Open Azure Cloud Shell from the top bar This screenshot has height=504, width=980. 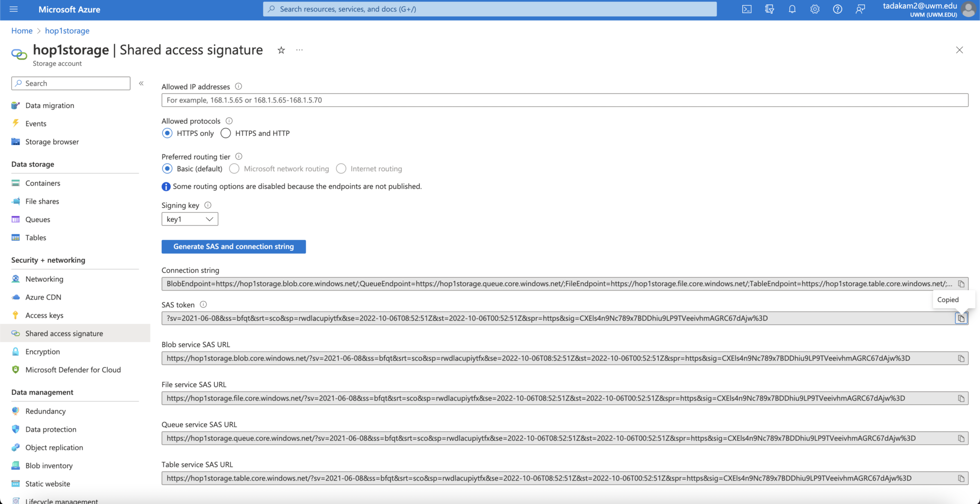(747, 9)
